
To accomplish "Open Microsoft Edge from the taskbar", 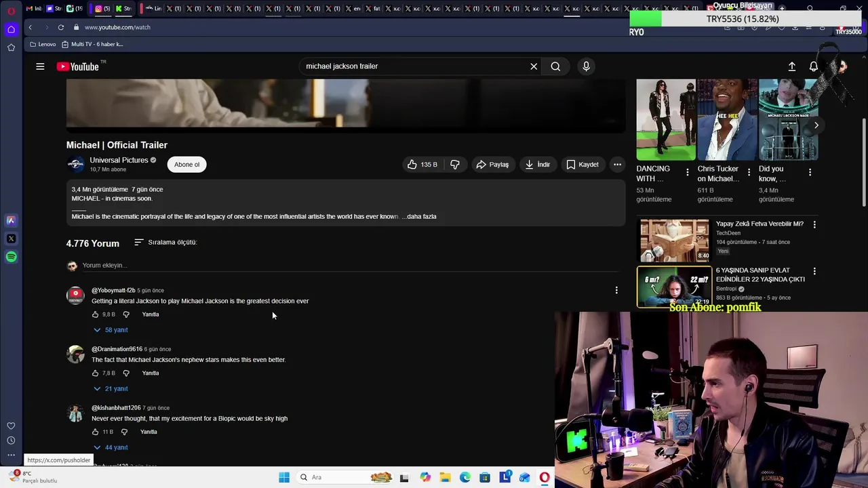I will (x=465, y=477).
